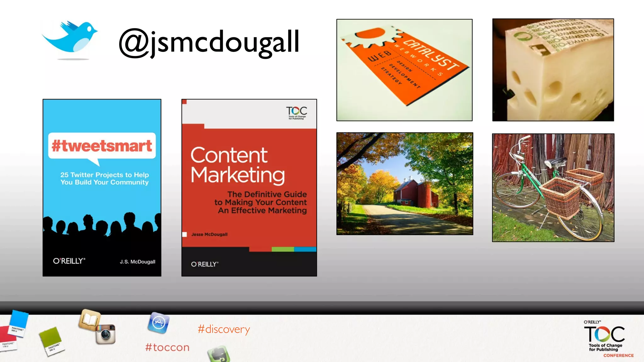Open the #tweetsmart book cover
The width and height of the screenshot is (644, 362).
[102, 188]
